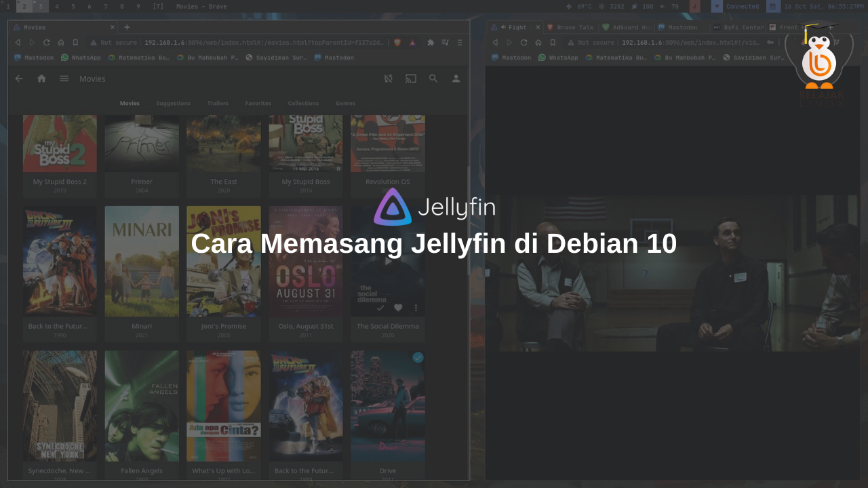Click the Drive title text

point(388,470)
